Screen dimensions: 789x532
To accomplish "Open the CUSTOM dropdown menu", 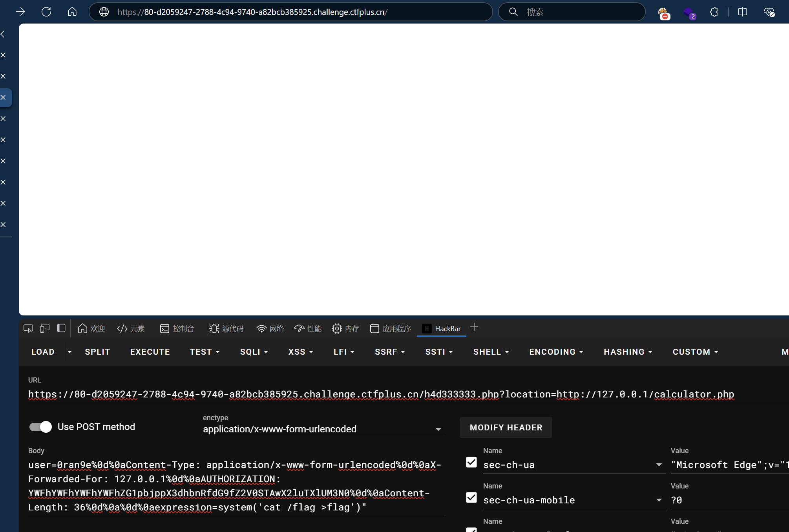I will pos(695,352).
